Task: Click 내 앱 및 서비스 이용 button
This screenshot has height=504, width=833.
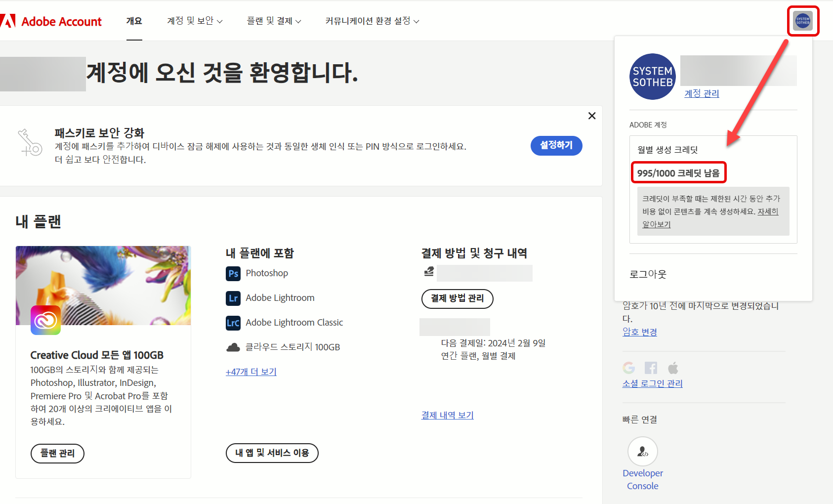Action: click(272, 453)
